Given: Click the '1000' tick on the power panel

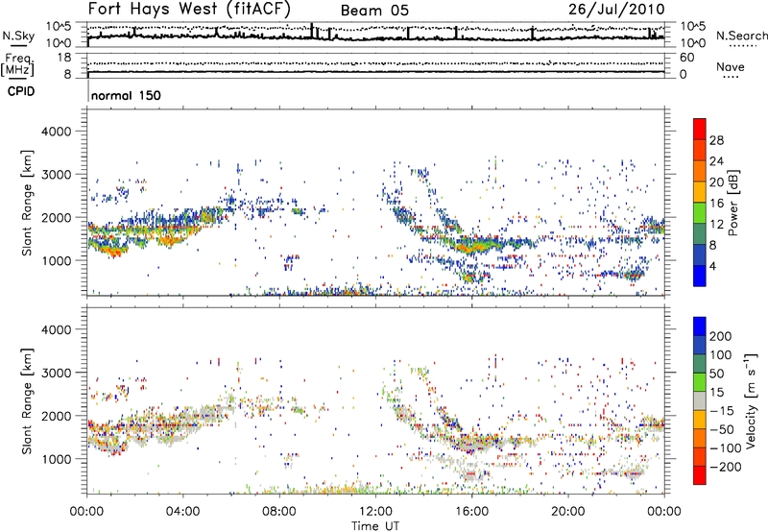Looking at the screenshot, I should coord(56,260).
